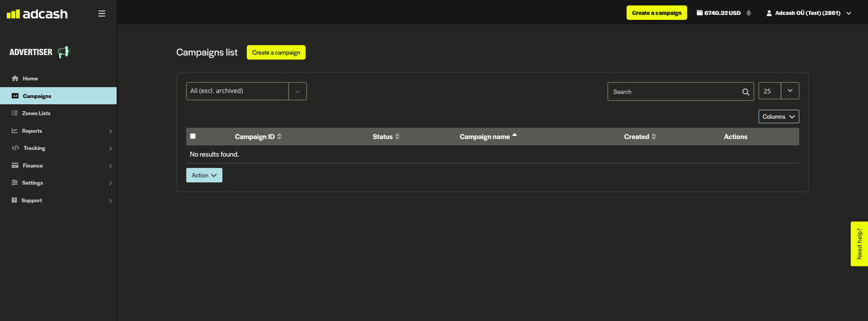The width and height of the screenshot is (868, 321).
Task: Open the Need help? side tab
Action: click(x=859, y=244)
